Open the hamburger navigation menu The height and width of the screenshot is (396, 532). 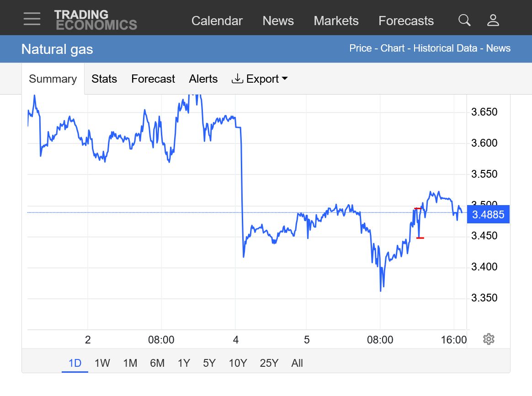pyautogui.click(x=32, y=19)
